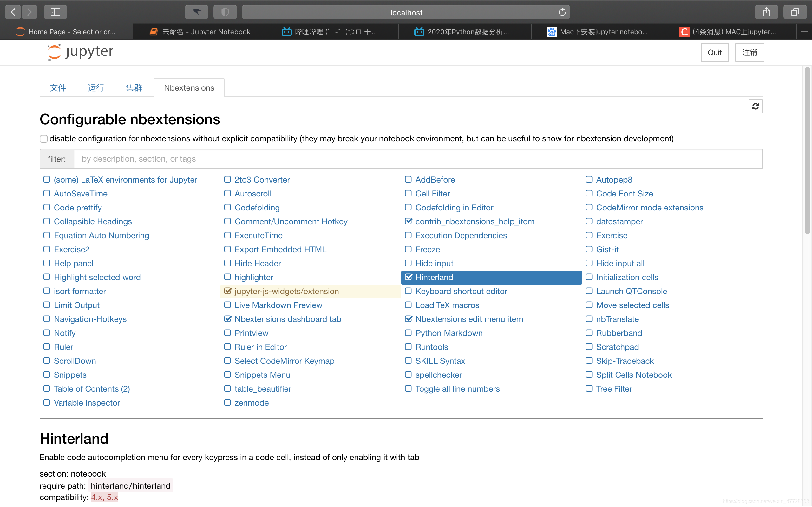Reload the page with Safari reload icon
Image resolution: width=812 pixels, height=507 pixels.
(562, 12)
